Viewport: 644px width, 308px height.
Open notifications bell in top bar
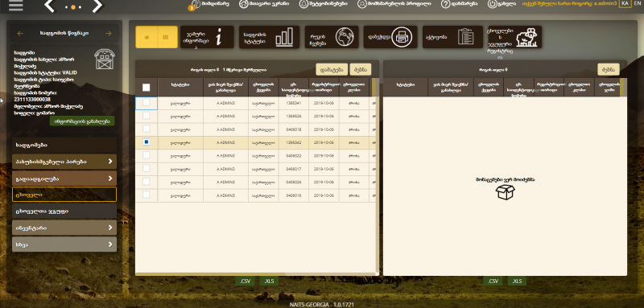(x=323, y=4)
